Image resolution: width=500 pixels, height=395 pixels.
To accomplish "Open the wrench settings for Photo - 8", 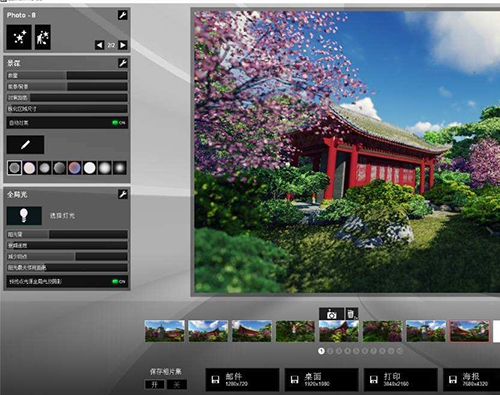I will pyautogui.click(x=123, y=15).
